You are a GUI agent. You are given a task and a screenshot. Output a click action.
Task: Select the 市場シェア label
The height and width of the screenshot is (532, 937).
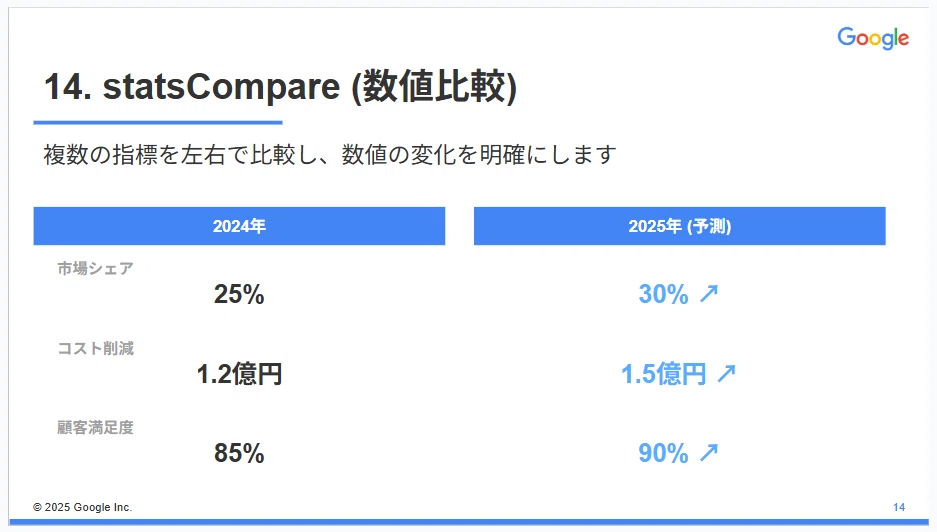pyautogui.click(x=95, y=268)
